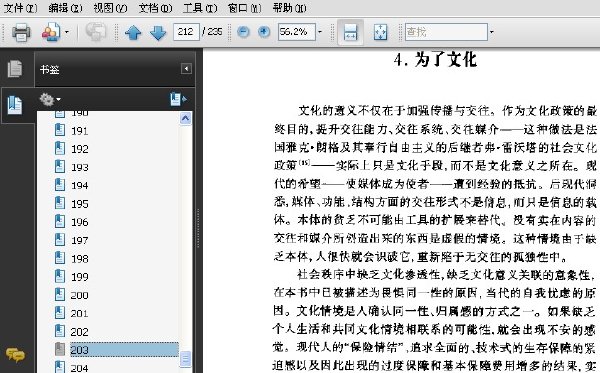Select bookmark 201
The height and width of the screenshot is (373, 600).
pos(80,313)
